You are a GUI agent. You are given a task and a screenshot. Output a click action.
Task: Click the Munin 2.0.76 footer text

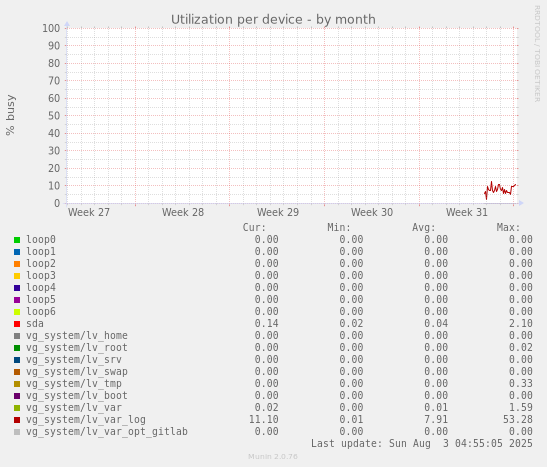point(273,457)
